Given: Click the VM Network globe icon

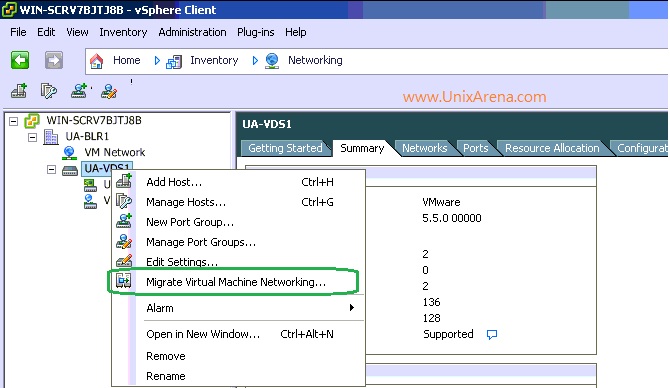Looking at the screenshot, I should pyautogui.click(x=69, y=153).
